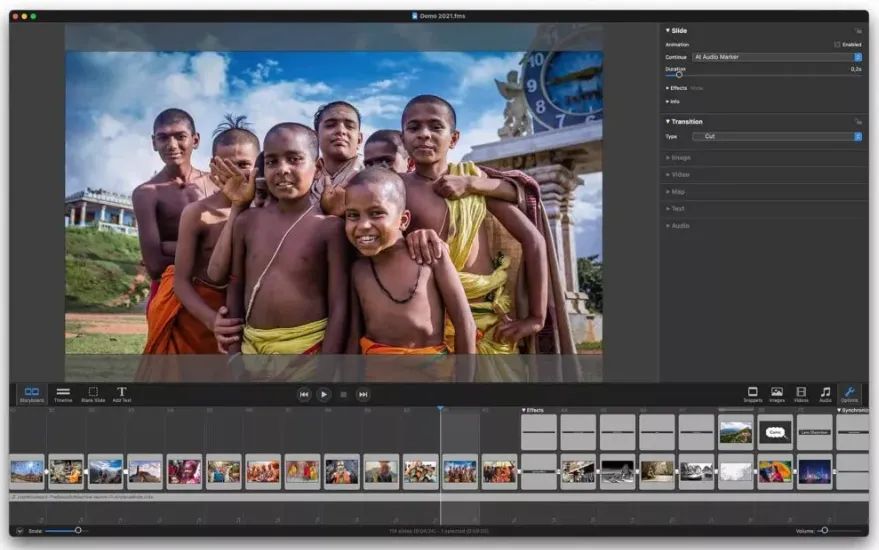Click the action icon beside Transition header

point(858,122)
